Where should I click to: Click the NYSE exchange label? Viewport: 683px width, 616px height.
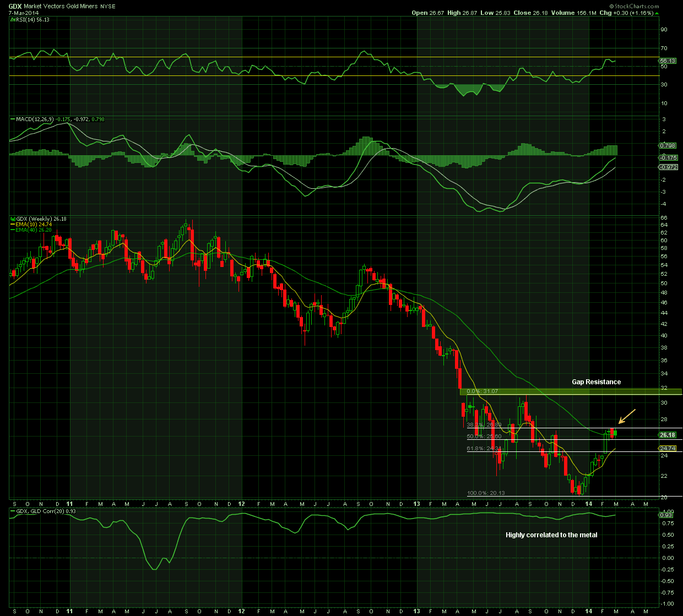tap(107, 6)
